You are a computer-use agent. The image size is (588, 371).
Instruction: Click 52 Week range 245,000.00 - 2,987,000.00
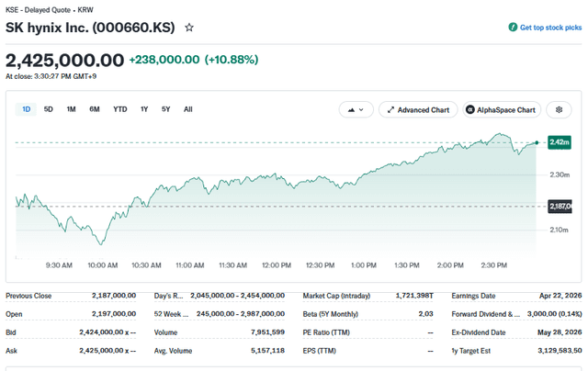(241, 314)
